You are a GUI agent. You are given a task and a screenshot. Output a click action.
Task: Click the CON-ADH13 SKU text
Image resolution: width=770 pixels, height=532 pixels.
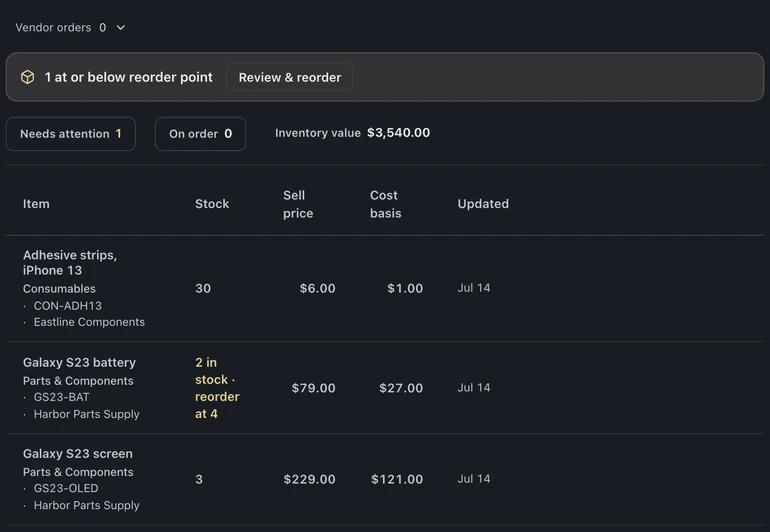[x=67, y=306]
